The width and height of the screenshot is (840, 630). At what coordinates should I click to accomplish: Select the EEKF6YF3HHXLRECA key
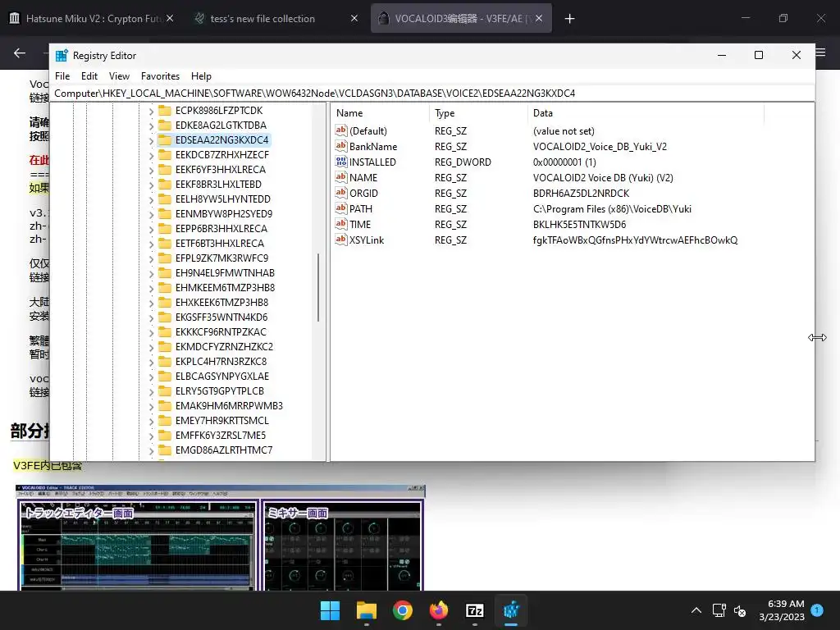(x=220, y=169)
